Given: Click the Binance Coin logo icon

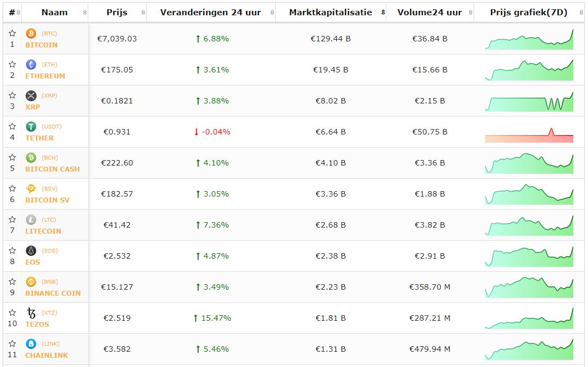Looking at the screenshot, I should click(x=31, y=282).
